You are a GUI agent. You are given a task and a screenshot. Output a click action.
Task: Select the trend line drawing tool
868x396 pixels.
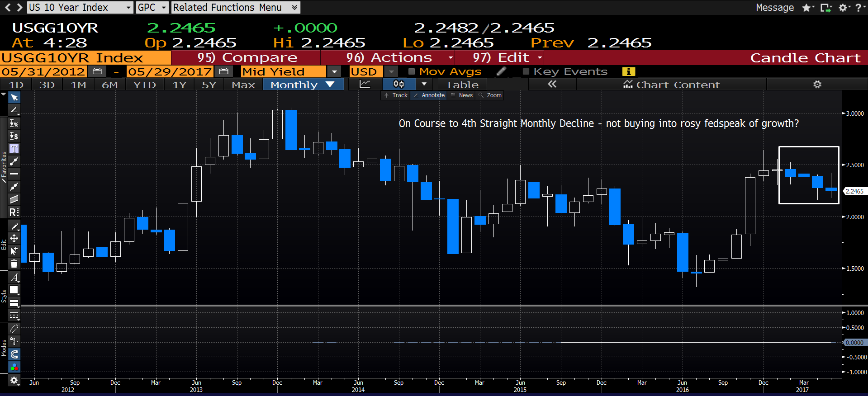(x=14, y=110)
